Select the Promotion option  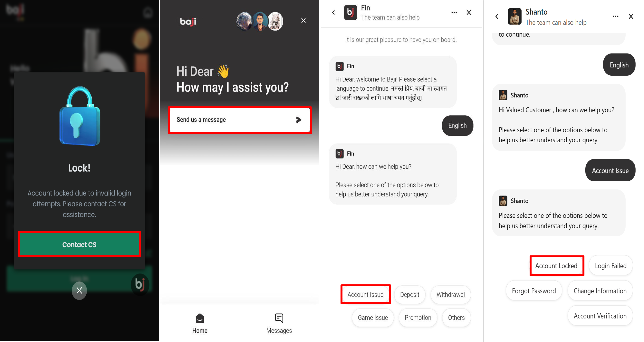pos(418,318)
